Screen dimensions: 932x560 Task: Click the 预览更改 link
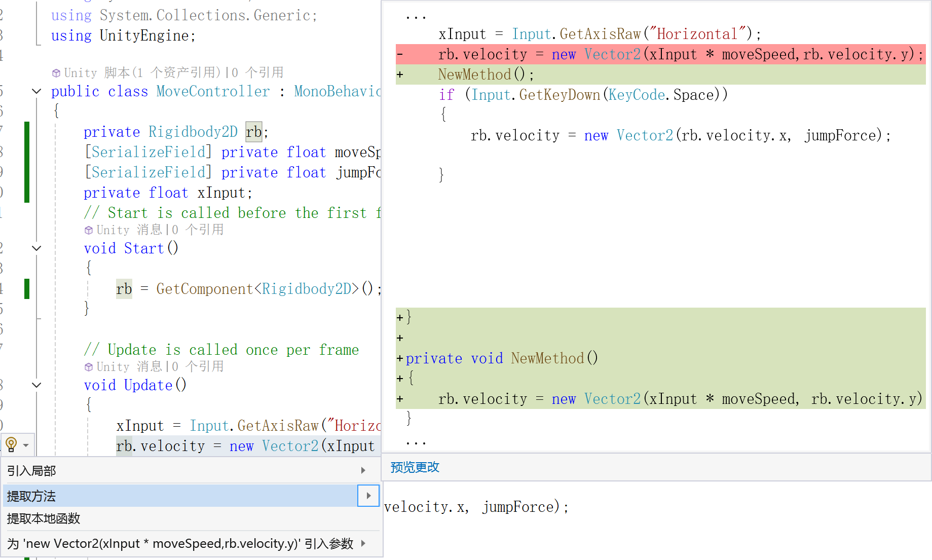click(415, 467)
